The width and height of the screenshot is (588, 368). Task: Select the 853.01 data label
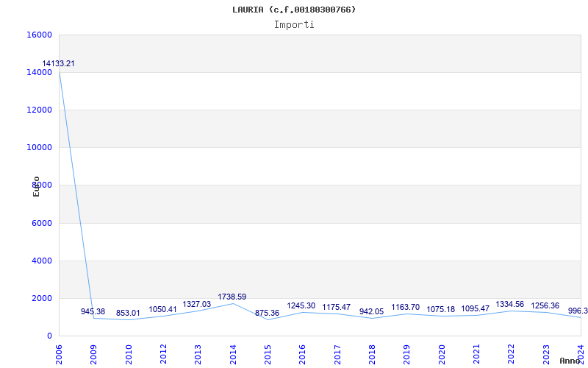(128, 313)
